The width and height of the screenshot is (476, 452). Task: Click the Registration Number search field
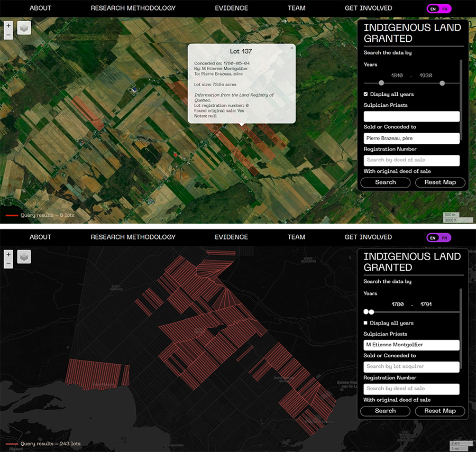point(411,160)
